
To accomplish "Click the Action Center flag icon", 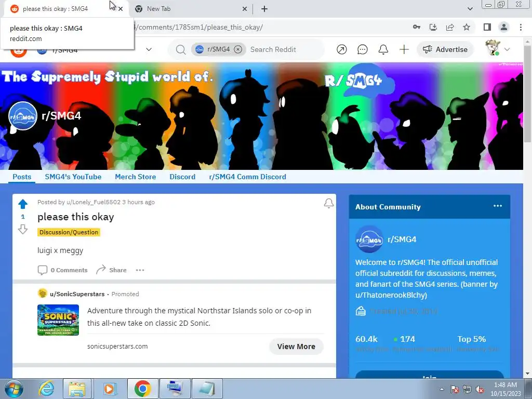I will [455, 390].
